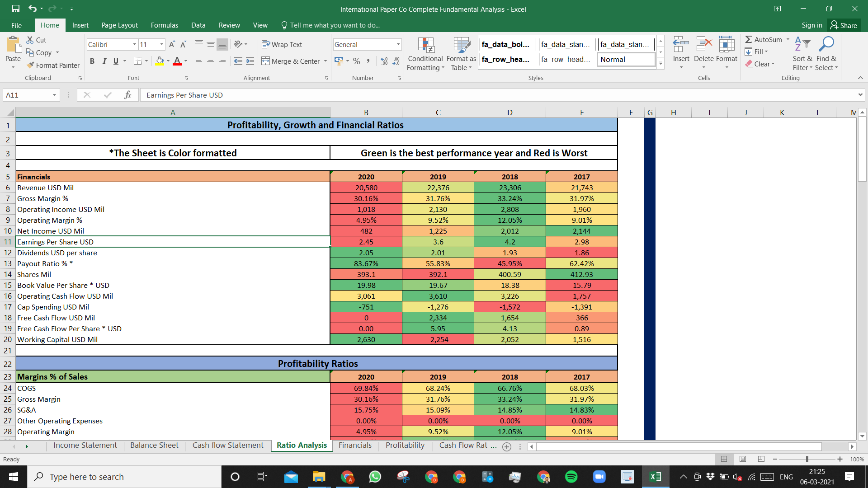
Task: Click Increase Decimal icon
Action: tap(384, 61)
